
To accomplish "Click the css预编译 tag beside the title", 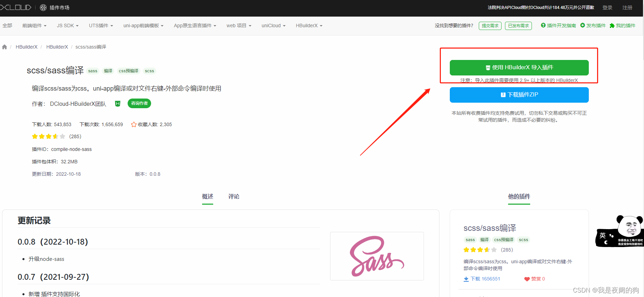I will tap(129, 71).
